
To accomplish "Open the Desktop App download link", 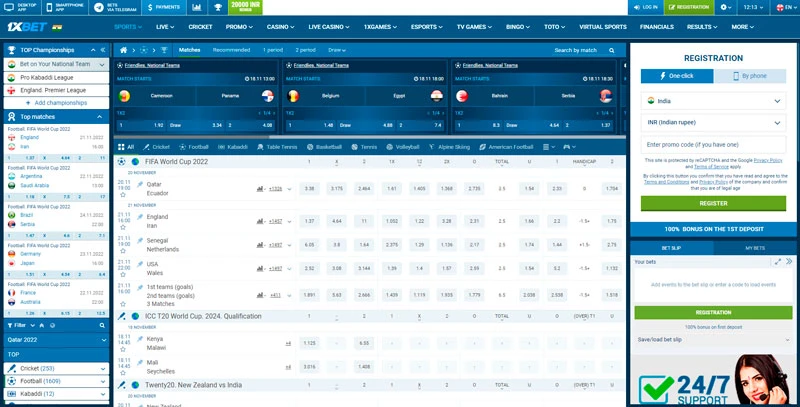I will 20,7.
